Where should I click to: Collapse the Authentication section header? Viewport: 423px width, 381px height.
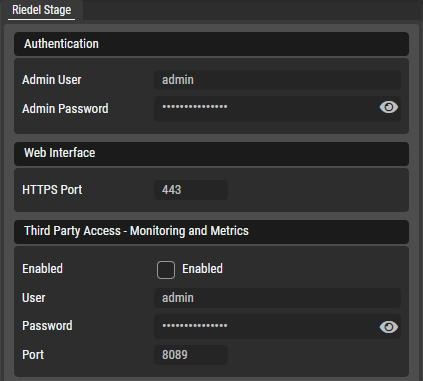pyautogui.click(x=211, y=44)
